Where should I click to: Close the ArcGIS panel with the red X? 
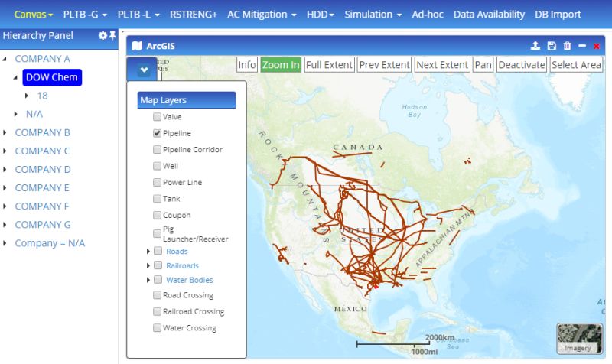pyautogui.click(x=597, y=46)
